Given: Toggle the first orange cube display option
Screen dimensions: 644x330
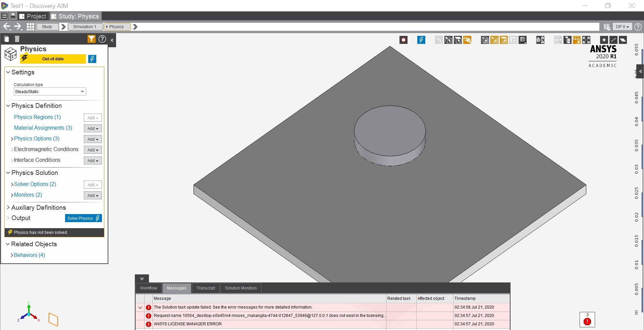Looking at the screenshot, I should (x=494, y=40).
